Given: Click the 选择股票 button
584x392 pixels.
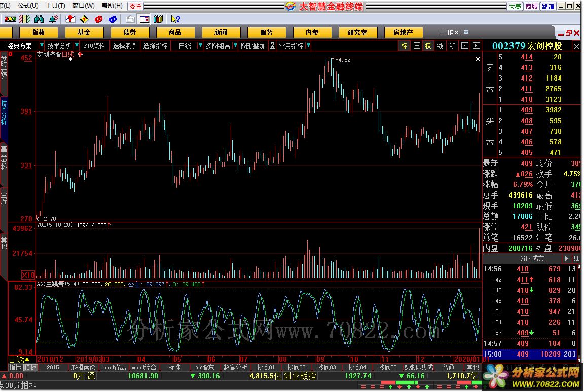Looking at the screenshot, I should pos(125,46).
